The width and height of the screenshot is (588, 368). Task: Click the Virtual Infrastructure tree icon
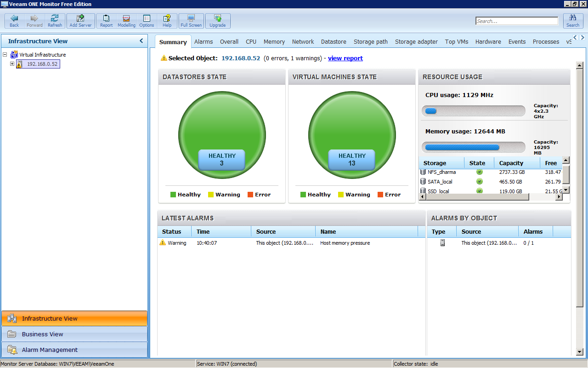click(14, 55)
